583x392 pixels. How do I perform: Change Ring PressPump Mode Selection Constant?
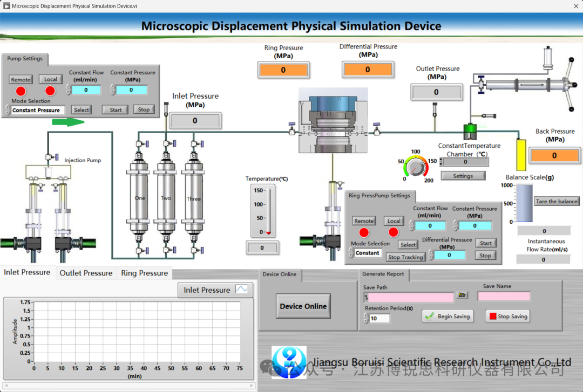(x=368, y=253)
